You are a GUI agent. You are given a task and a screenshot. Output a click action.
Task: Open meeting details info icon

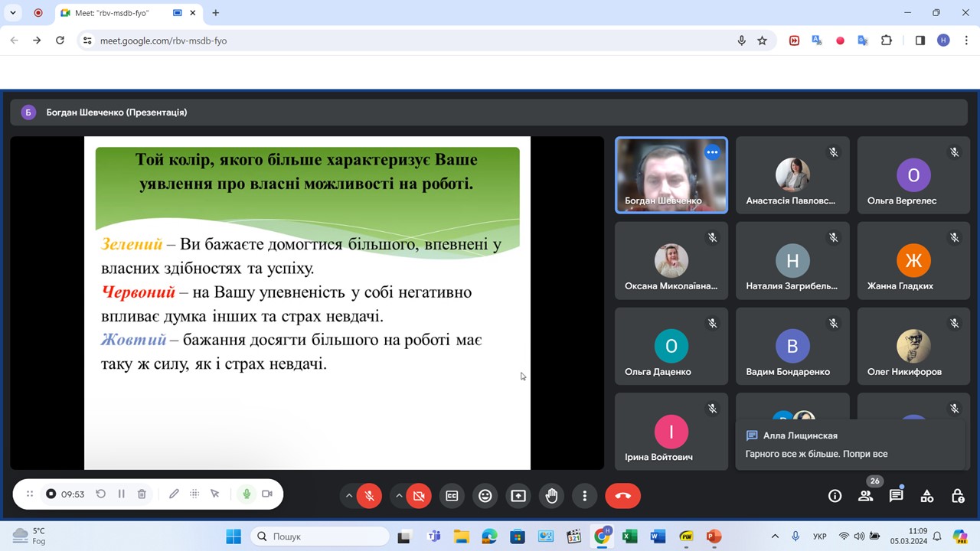pyautogui.click(x=835, y=496)
